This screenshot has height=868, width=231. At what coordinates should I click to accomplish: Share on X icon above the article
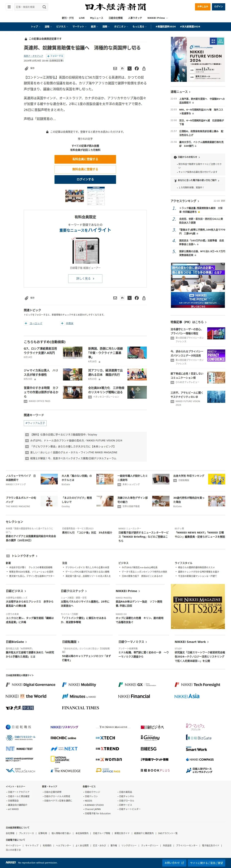click(x=130, y=68)
